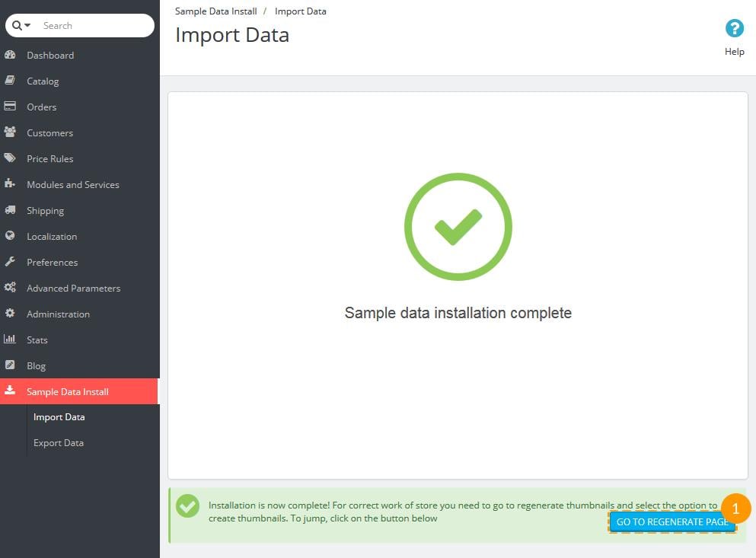
Task: Open the Preferences menu
Action: tap(52, 263)
